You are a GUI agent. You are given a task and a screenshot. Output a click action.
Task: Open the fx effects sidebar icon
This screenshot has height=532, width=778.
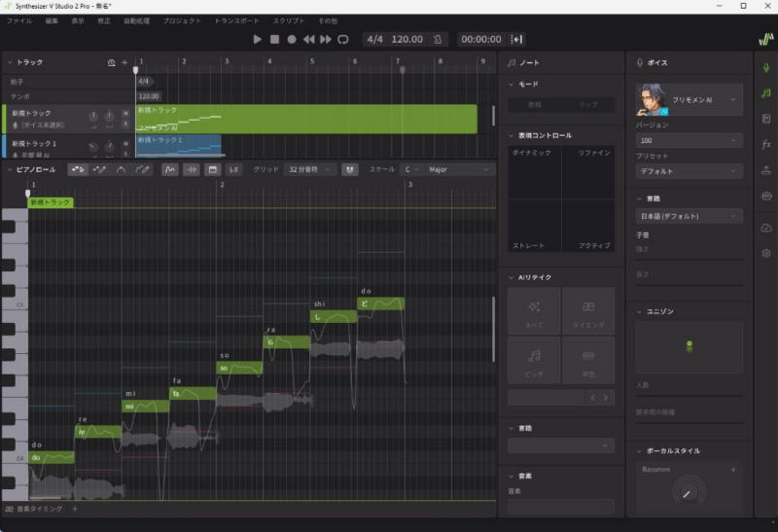point(766,144)
